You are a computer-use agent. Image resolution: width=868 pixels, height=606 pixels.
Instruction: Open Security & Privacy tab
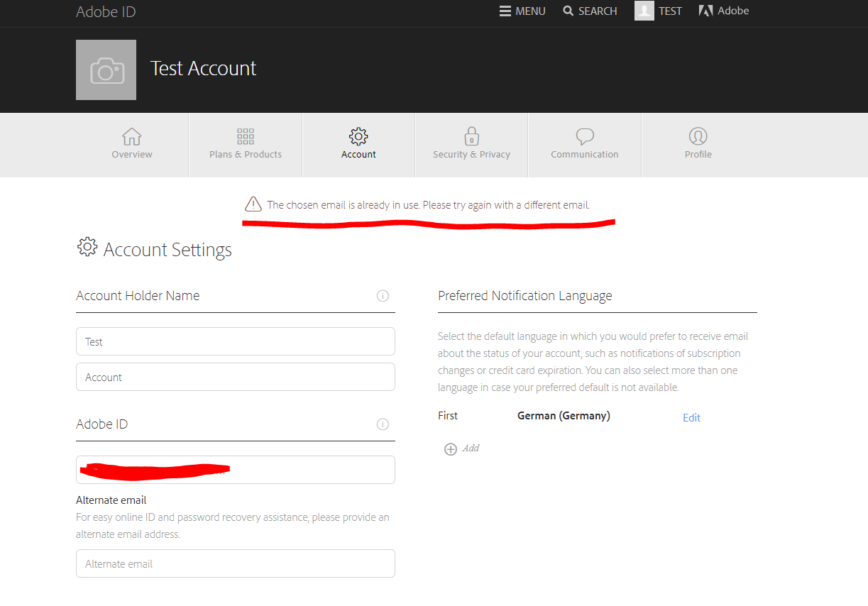point(471,144)
